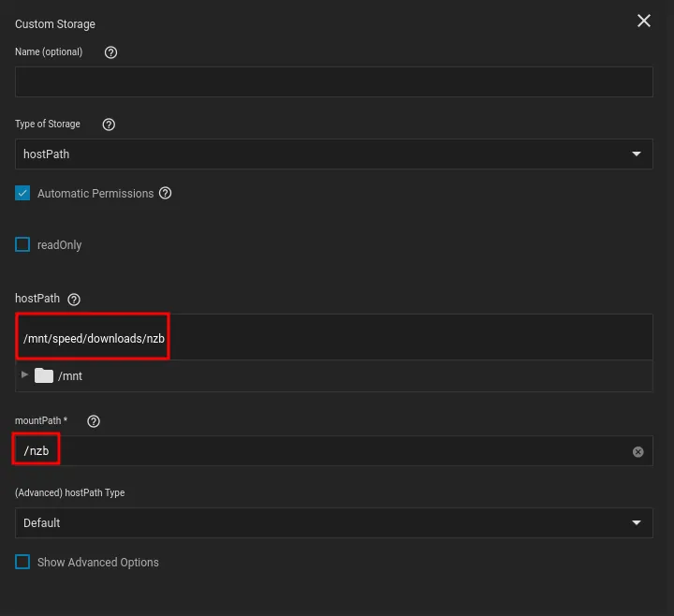This screenshot has height=616, width=674.
Task: Close the Custom Storage dialog
Action: click(x=644, y=21)
